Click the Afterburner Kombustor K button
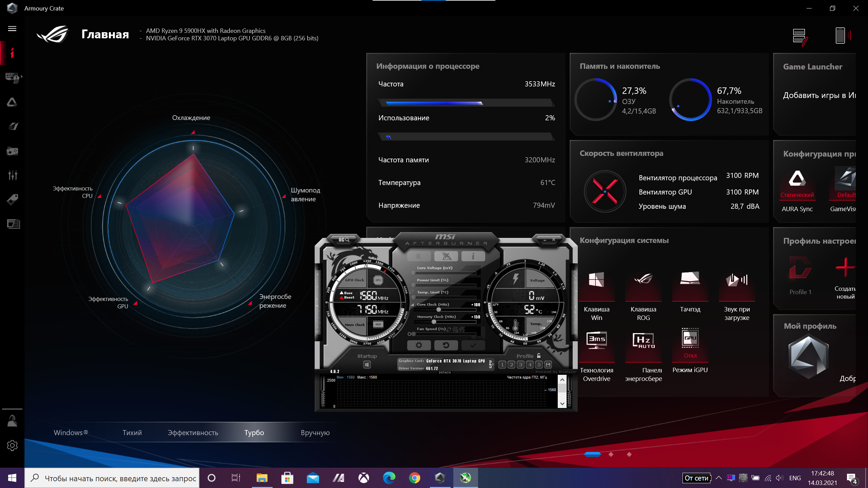This screenshot has width=868, height=488. [419, 256]
